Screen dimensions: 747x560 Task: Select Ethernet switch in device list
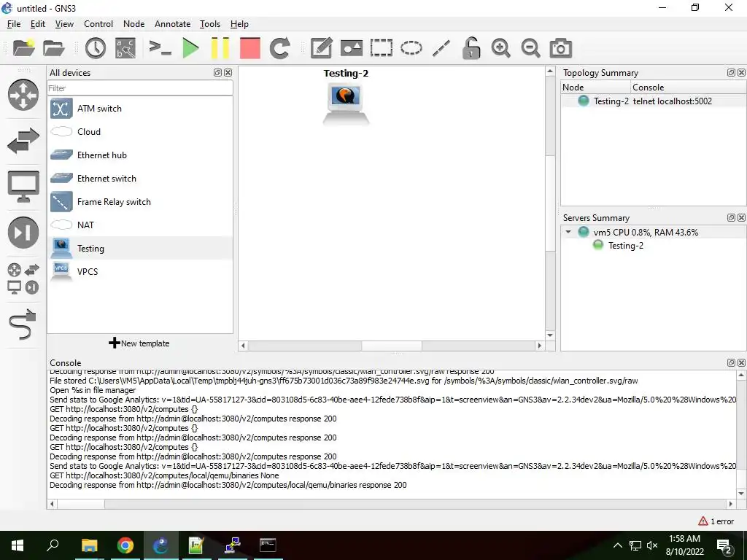pos(140,179)
